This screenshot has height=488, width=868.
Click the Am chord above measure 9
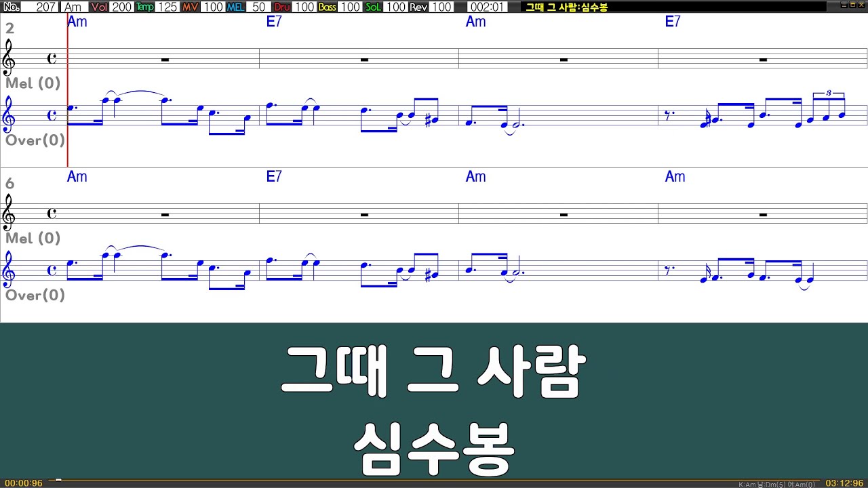pos(675,177)
